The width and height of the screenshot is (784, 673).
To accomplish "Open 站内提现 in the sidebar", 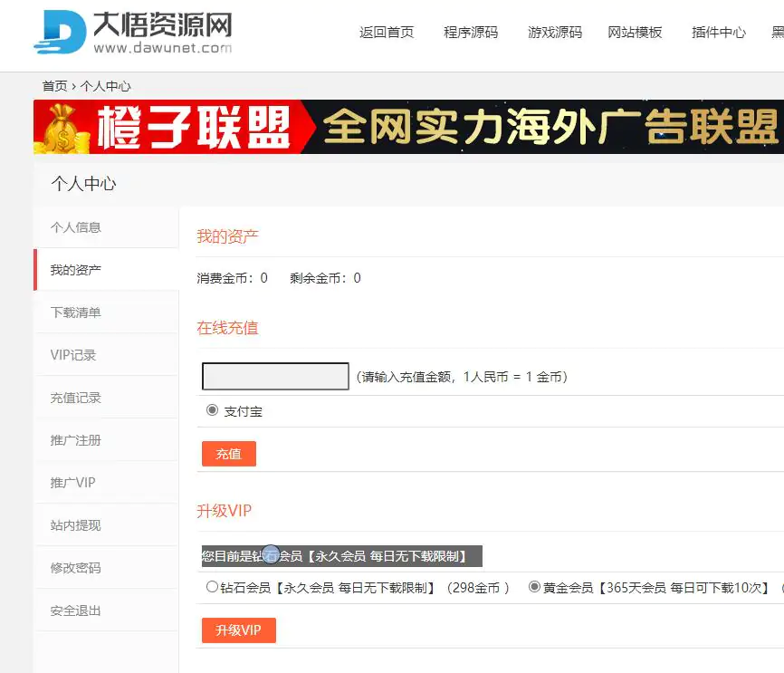I will tap(106, 524).
